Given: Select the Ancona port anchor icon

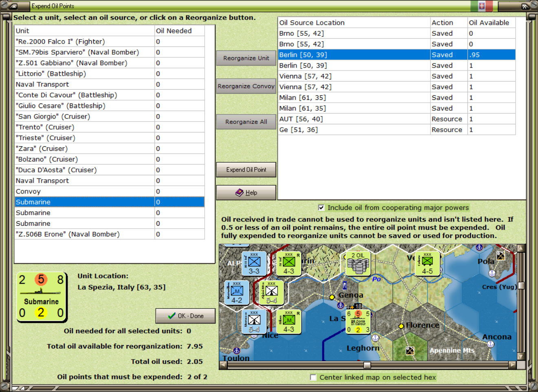Looking at the screenshot, I should tap(491, 344).
